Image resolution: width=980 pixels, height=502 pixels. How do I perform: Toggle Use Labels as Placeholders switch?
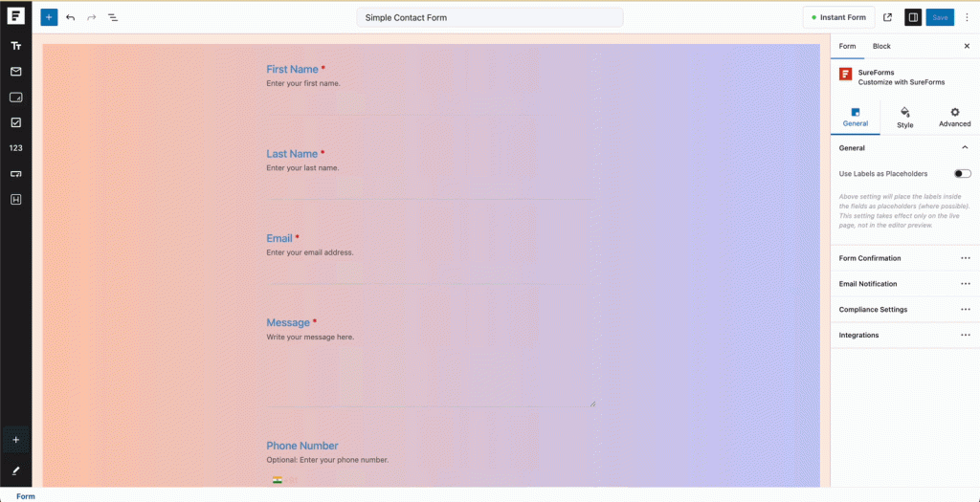(962, 174)
